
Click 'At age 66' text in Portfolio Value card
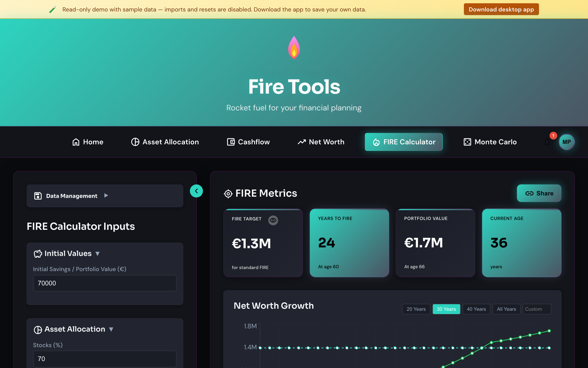(x=414, y=267)
